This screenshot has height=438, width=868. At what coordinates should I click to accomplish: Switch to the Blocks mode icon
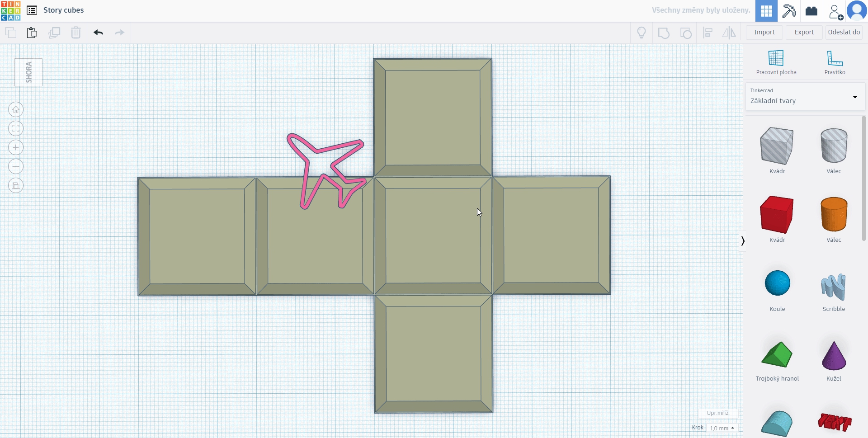(789, 11)
